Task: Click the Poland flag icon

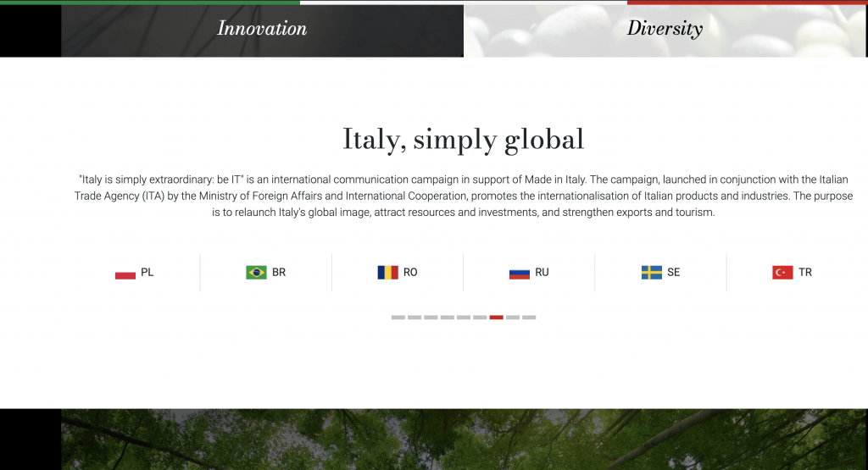Action: (x=125, y=273)
